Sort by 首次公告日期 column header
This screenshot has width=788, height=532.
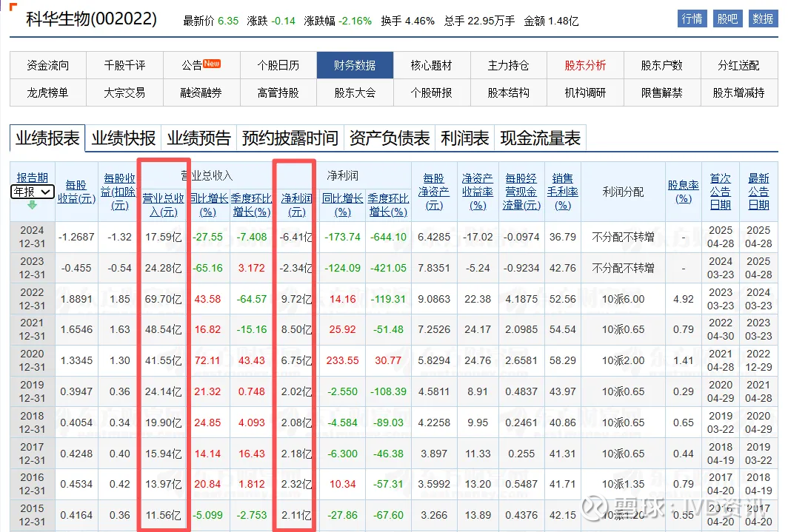(720, 192)
